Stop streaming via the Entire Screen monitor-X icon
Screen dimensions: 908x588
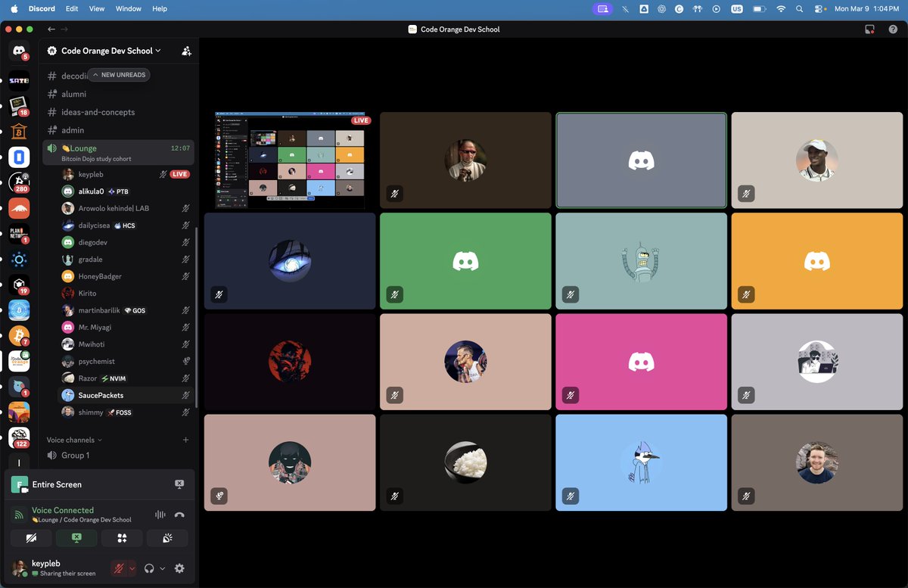click(179, 484)
